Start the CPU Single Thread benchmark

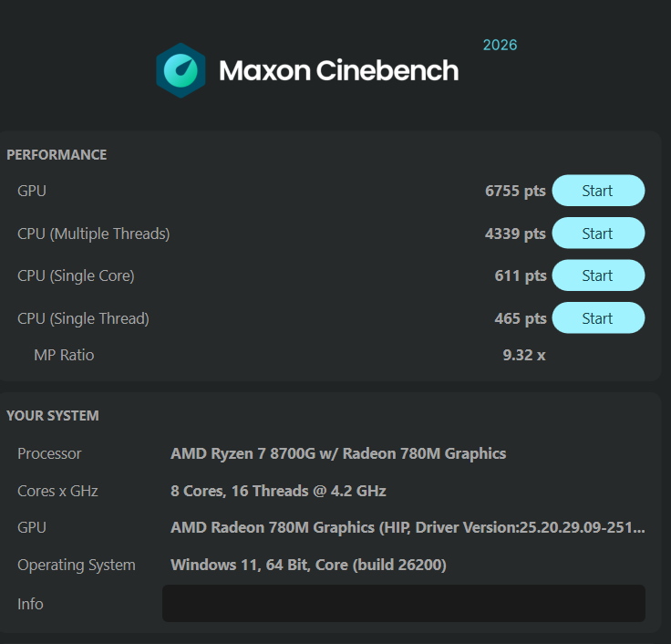[598, 318]
